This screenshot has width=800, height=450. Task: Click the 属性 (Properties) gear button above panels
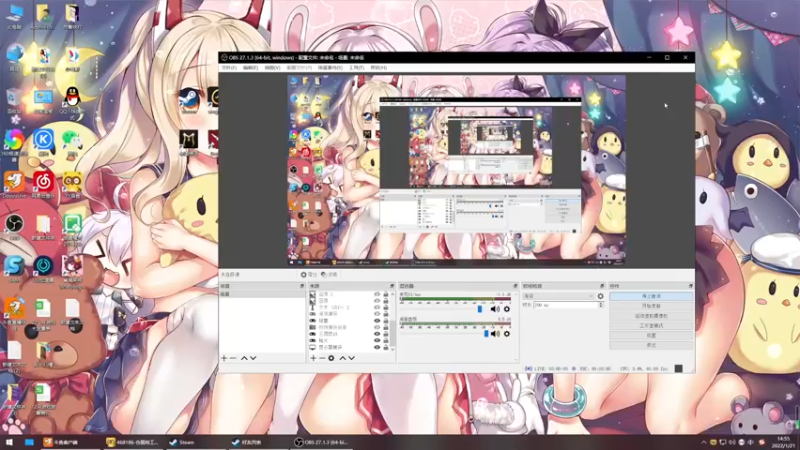309,274
